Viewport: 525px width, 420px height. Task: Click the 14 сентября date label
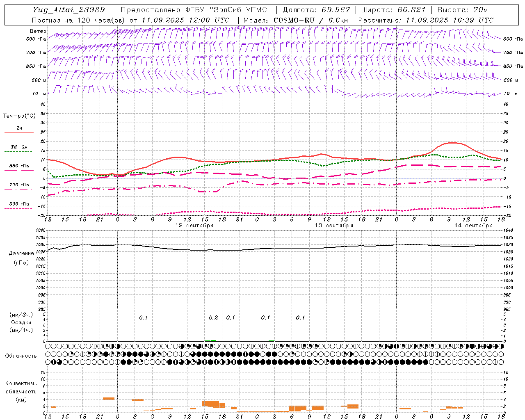coord(473,226)
